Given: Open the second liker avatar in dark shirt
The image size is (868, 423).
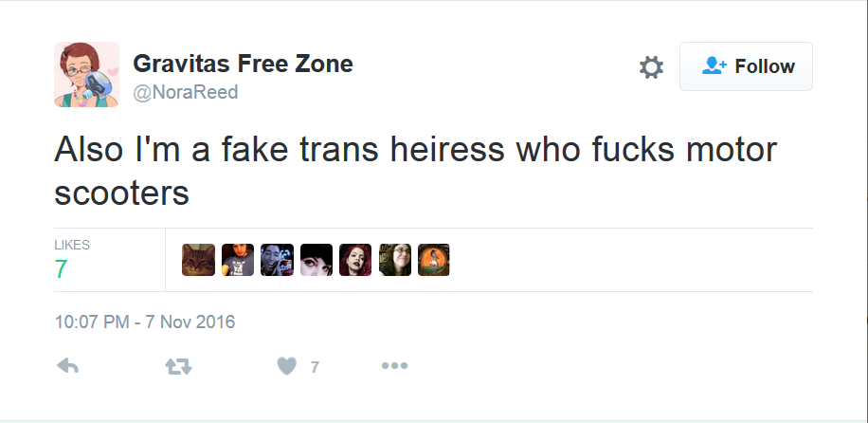Looking at the screenshot, I should click(x=238, y=260).
